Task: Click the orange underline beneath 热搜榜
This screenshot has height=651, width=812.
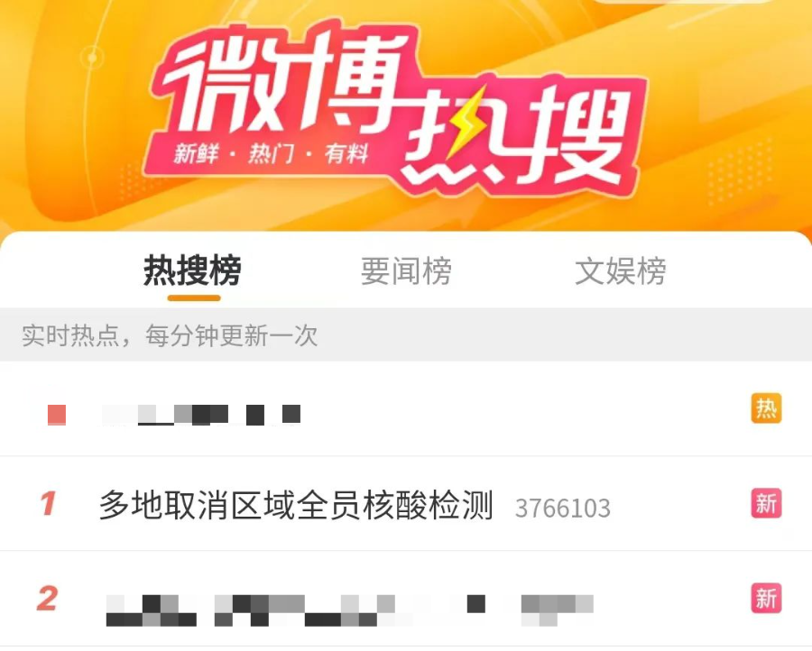Action: pyautogui.click(x=194, y=298)
